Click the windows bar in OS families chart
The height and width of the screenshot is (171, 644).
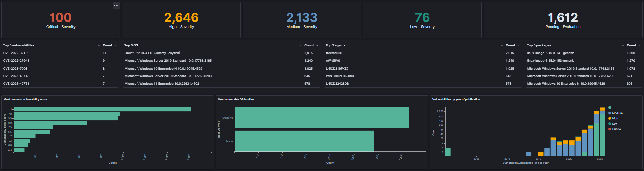point(321,118)
